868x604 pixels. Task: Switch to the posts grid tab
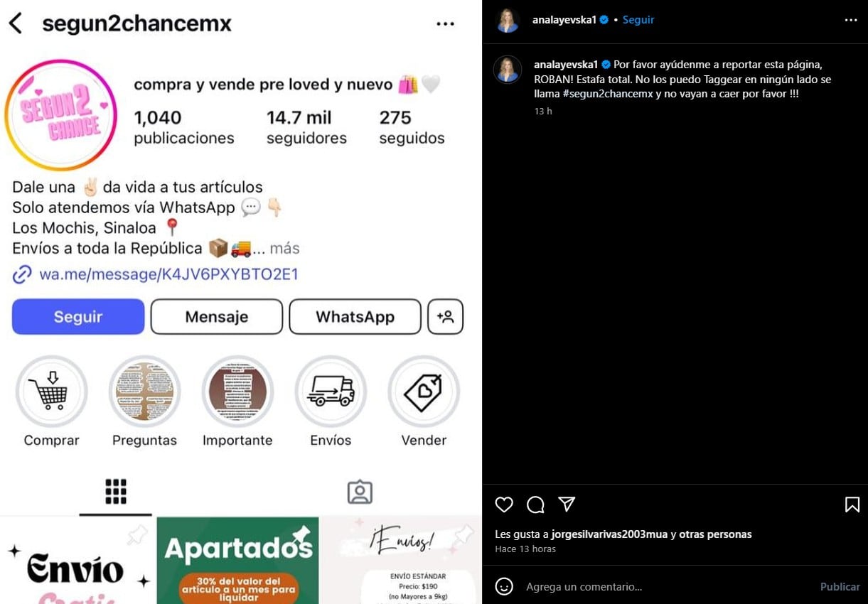point(116,492)
